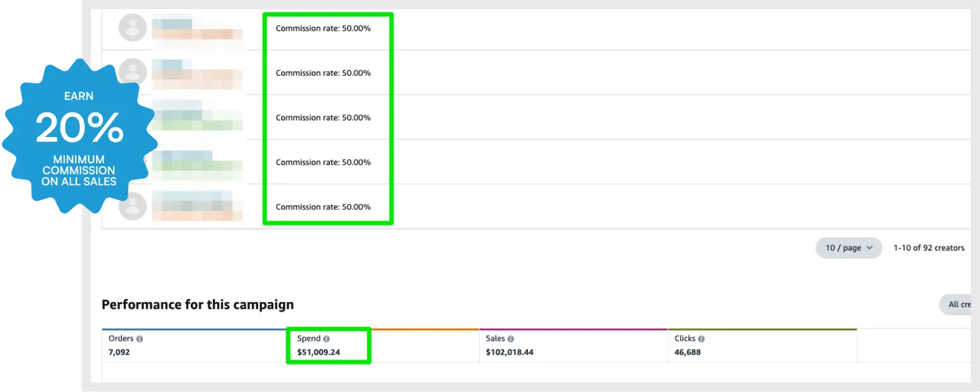
Task: Click the bottom creator avatar in list
Action: [x=133, y=206]
